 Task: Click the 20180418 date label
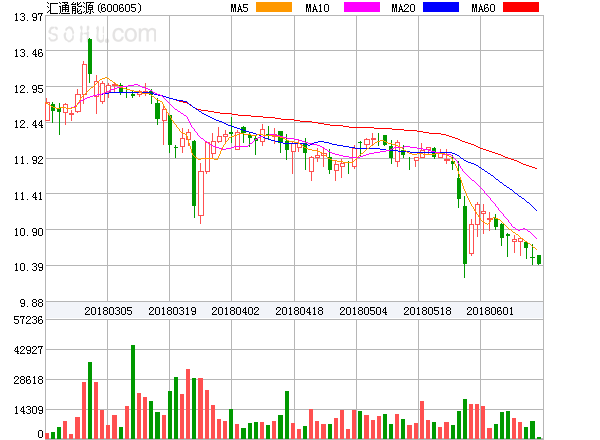pos(299,311)
